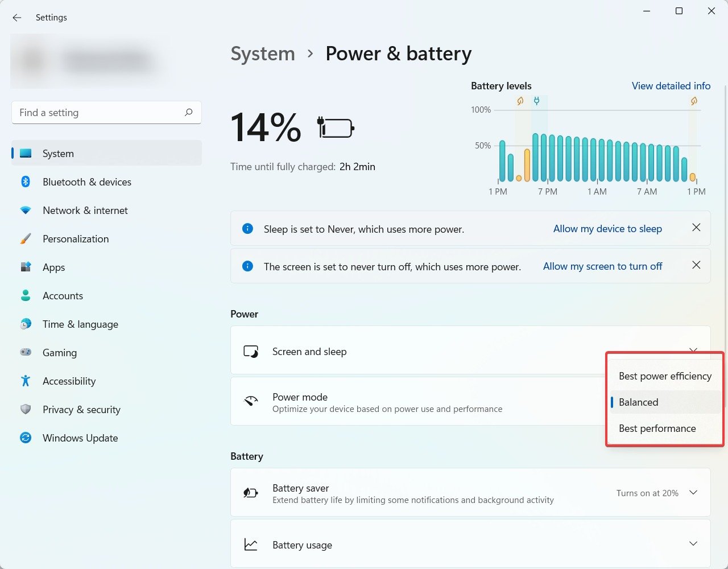Open Gaming settings page
Screen dimensions: 728x569
point(106,352)
